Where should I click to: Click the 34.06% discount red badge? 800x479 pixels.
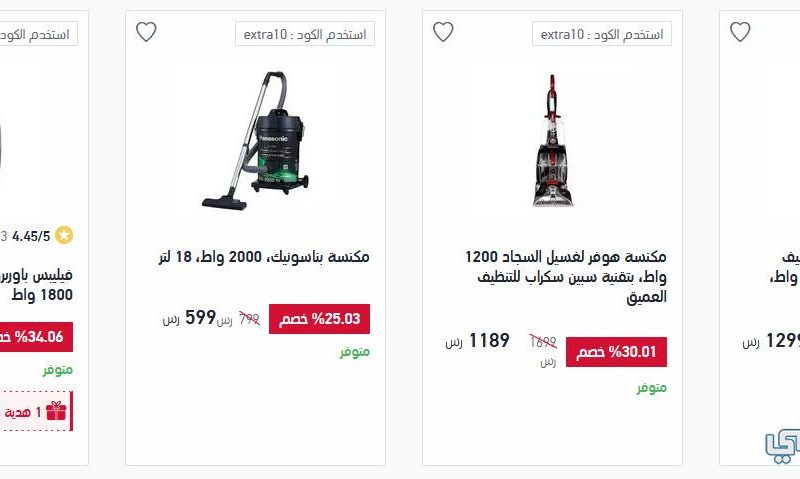36,337
